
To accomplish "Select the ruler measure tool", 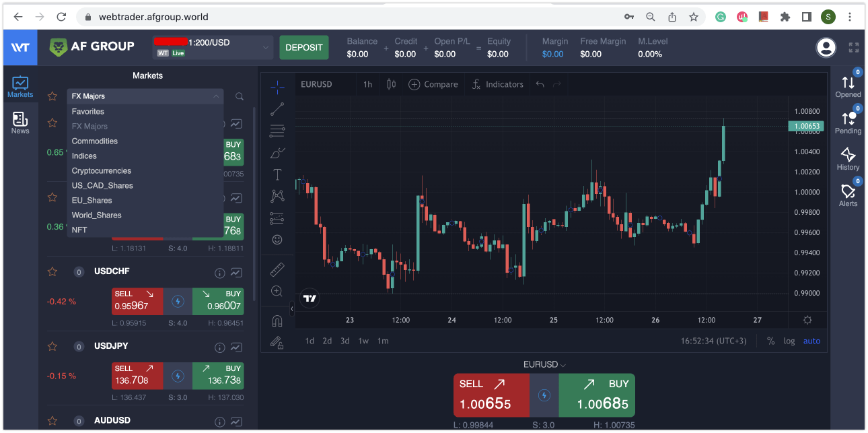I will (277, 269).
